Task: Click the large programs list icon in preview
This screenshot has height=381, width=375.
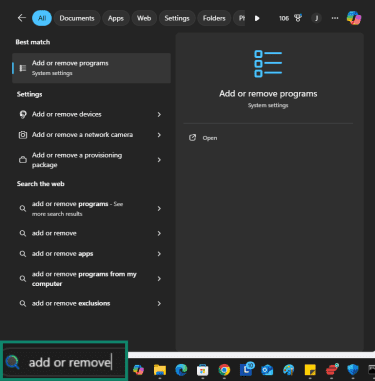Action: (268, 64)
